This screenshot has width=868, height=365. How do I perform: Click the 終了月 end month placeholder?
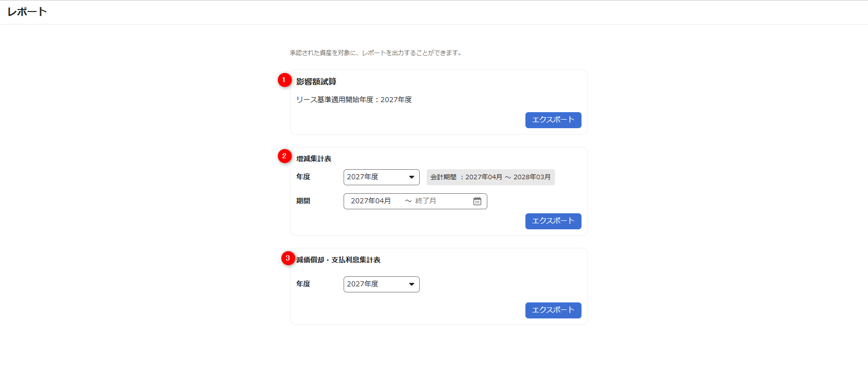point(426,201)
